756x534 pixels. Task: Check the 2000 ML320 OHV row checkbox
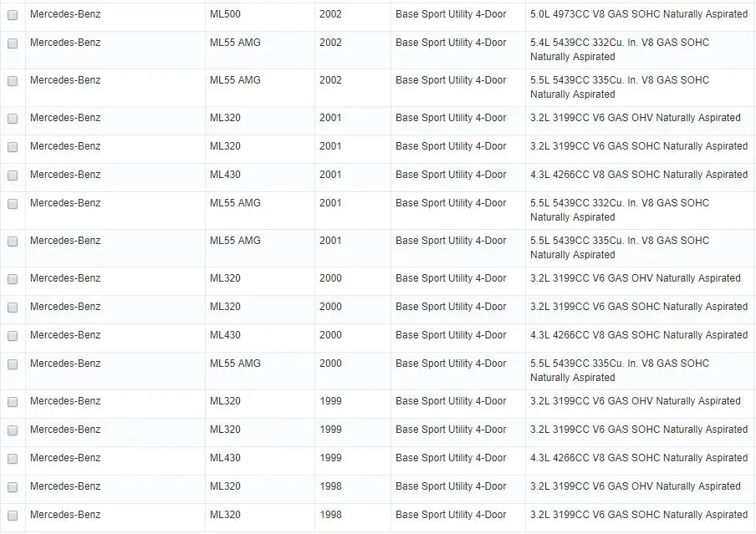tap(13, 279)
